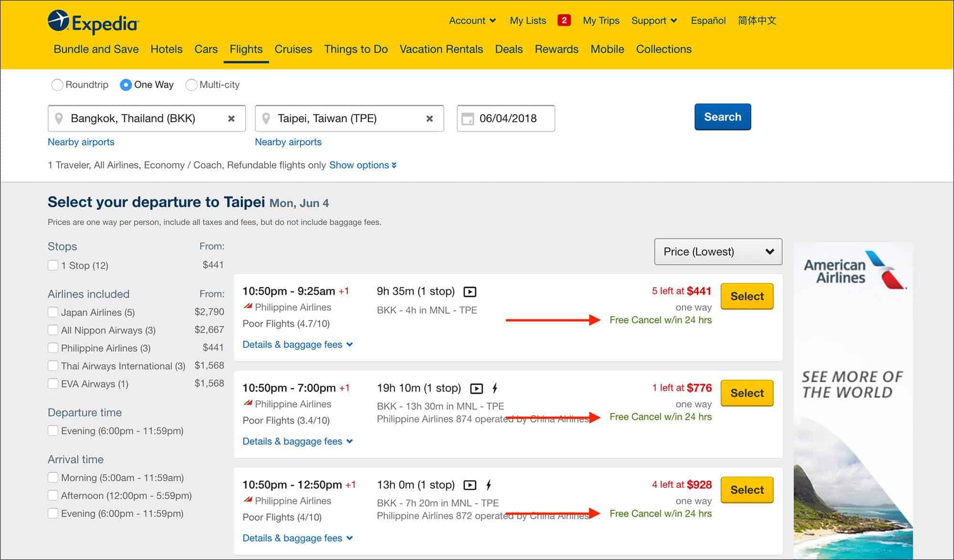Screen dimensions: 954x560
Task: Switch language to 简体中文
Action: 757,20
